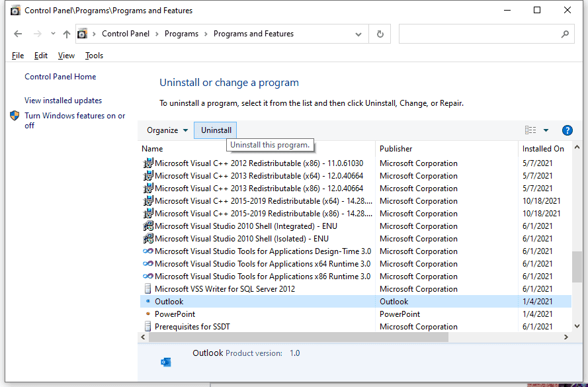Image resolution: width=588 pixels, height=387 pixels.
Task: Click 10/18/2021 date for Visual C++ (x64)
Action: tap(542, 201)
